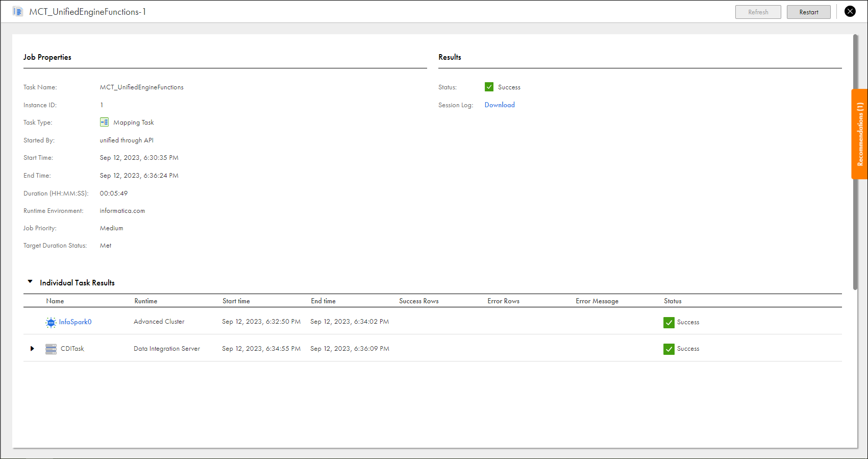Click the Mapping Task type icon
The width and height of the screenshot is (868, 459).
click(x=104, y=122)
